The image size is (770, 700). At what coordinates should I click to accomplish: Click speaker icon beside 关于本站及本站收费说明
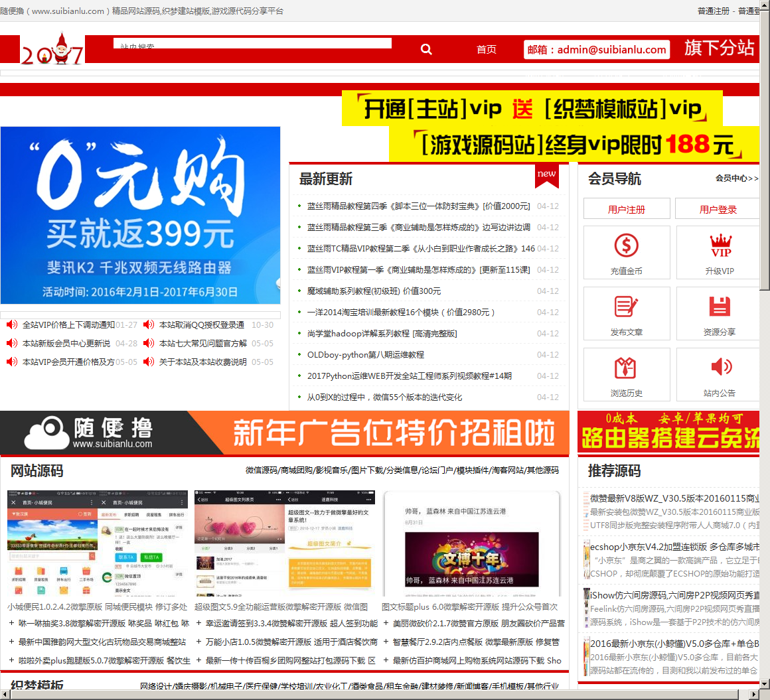(148, 362)
